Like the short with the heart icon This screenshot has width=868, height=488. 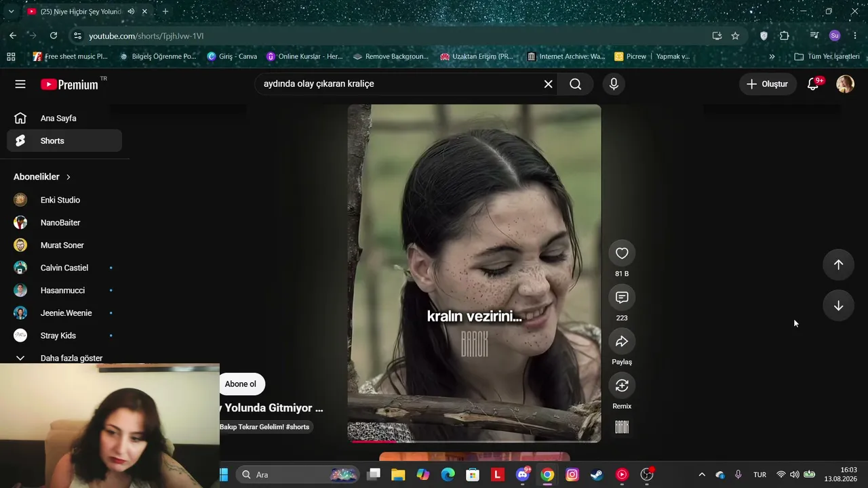tap(622, 253)
